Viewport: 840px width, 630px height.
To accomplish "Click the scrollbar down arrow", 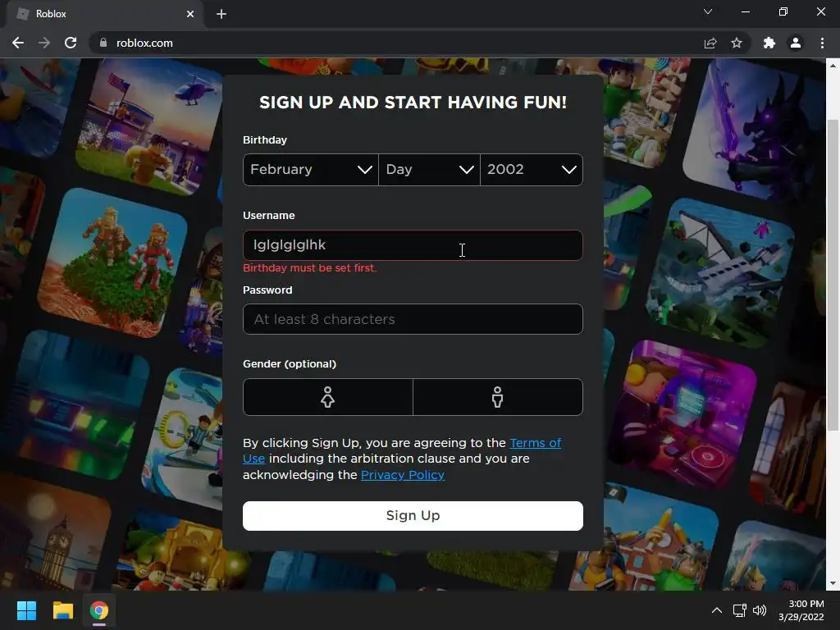I will pos(833,583).
